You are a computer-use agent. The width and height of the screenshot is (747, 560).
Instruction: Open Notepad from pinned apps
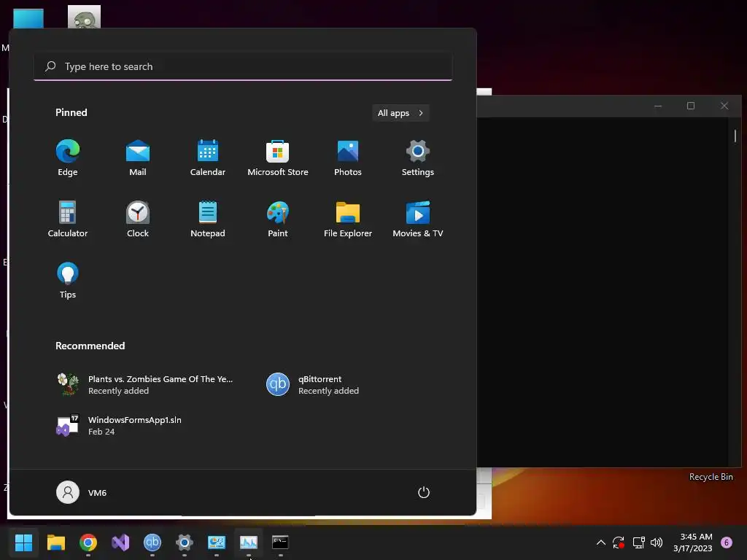[208, 219]
